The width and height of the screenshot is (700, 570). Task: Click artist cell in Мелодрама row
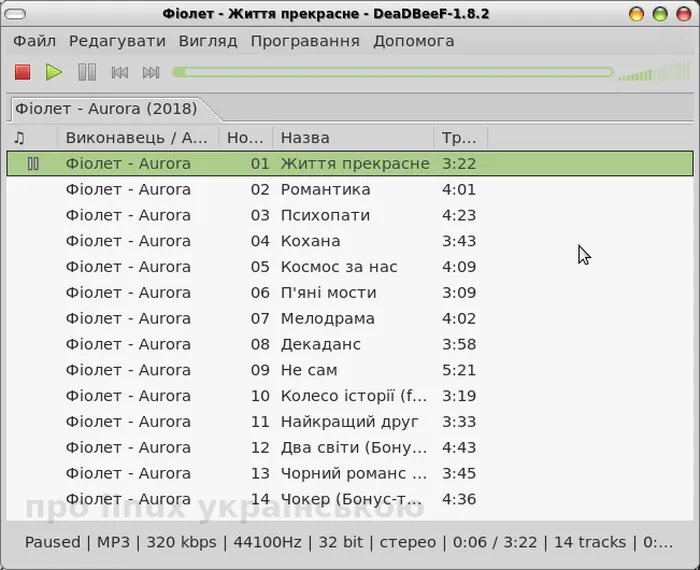[128, 319]
